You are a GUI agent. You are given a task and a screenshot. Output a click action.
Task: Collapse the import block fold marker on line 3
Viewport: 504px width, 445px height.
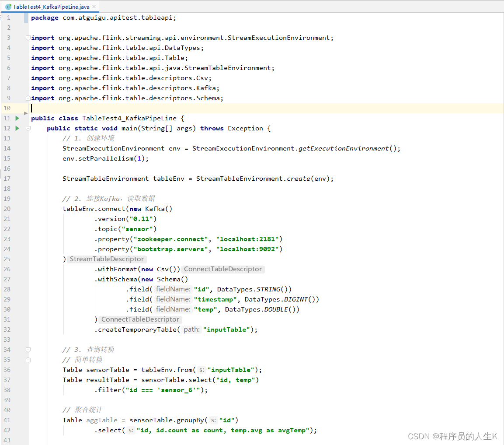coord(28,38)
